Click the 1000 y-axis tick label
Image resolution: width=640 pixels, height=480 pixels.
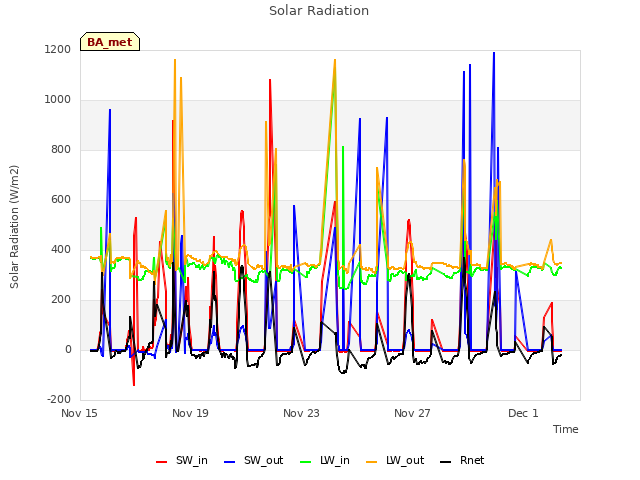pyautogui.click(x=58, y=100)
